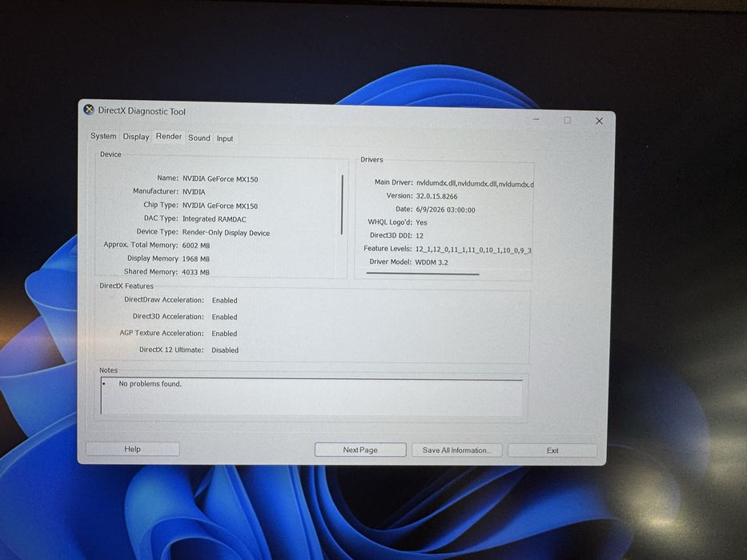The height and width of the screenshot is (560, 747).
Task: Open the Sound tab
Action: tap(199, 138)
